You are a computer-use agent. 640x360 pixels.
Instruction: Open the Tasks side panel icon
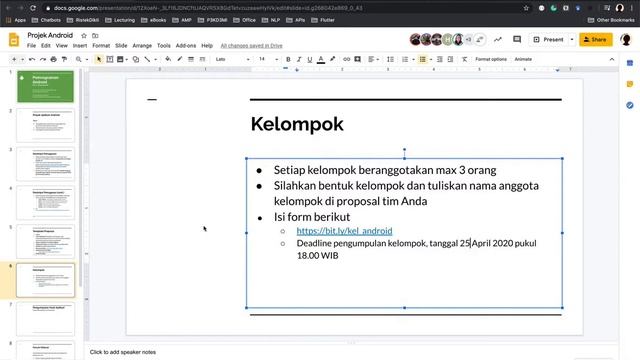click(x=630, y=105)
